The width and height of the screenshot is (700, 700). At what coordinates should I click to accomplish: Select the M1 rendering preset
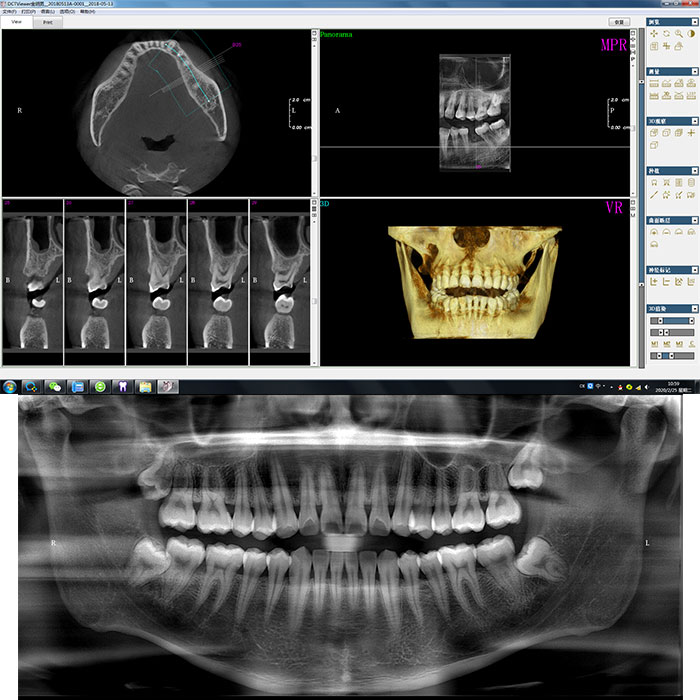pos(653,343)
